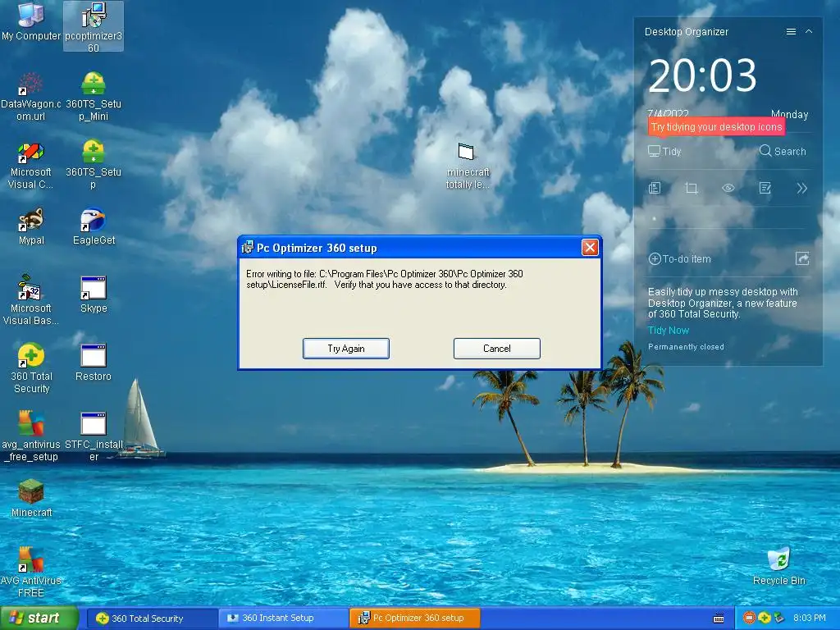
Task: Click Cancel in the Pc Optimizer dialog
Action: pyautogui.click(x=496, y=349)
